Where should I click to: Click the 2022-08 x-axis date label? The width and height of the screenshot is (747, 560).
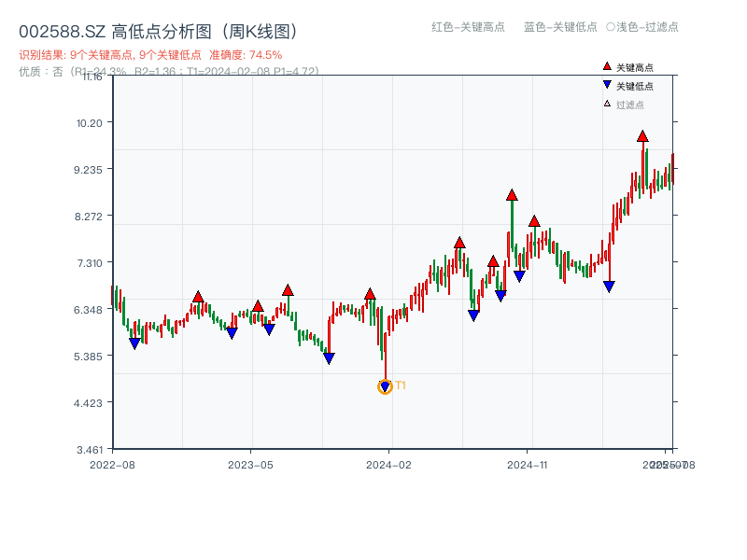[112, 464]
